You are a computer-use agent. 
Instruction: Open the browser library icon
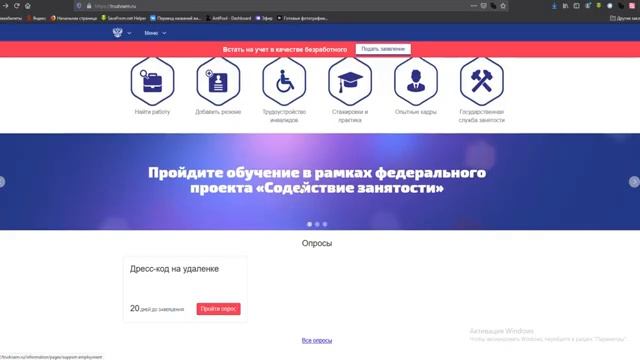[x=565, y=6]
